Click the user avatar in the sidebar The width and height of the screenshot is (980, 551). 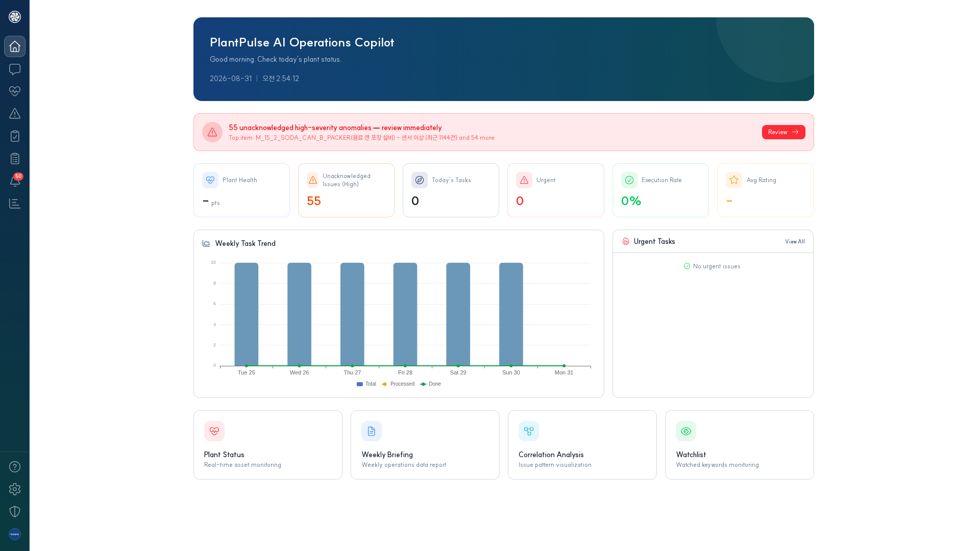15,534
